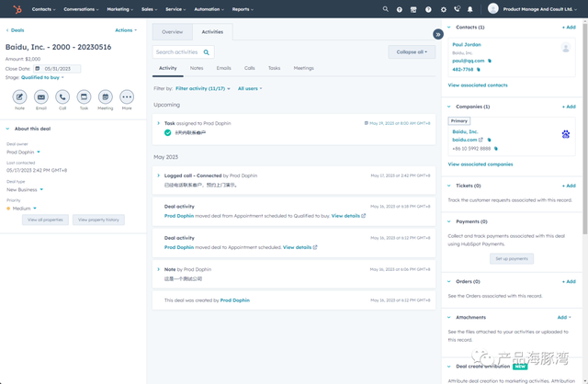Viewport: 588px width, 384px height.
Task: Click the Baidu paw company logo
Action: [x=566, y=134]
